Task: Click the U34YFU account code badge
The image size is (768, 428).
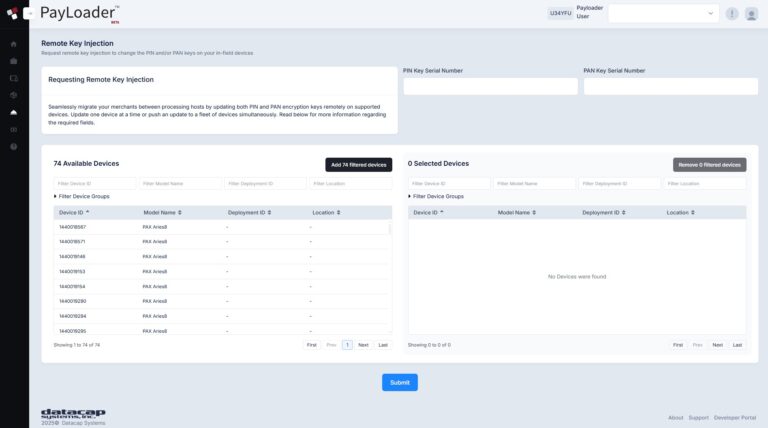Action: (560, 13)
